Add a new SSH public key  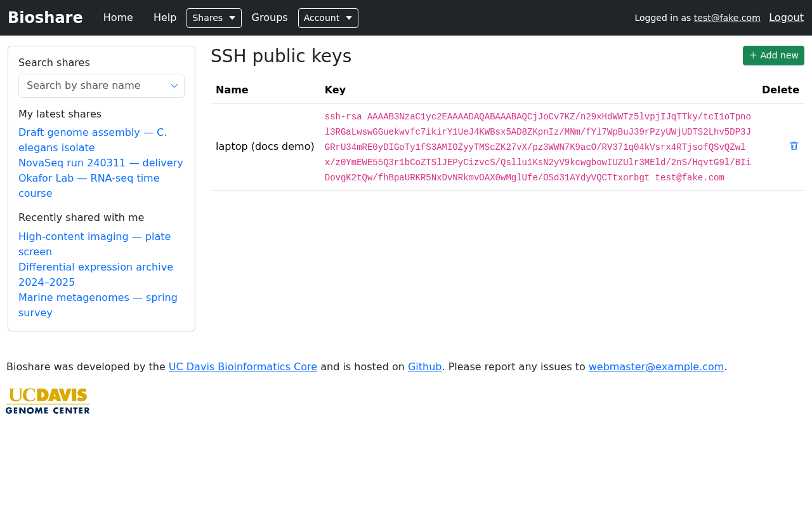click(773, 55)
